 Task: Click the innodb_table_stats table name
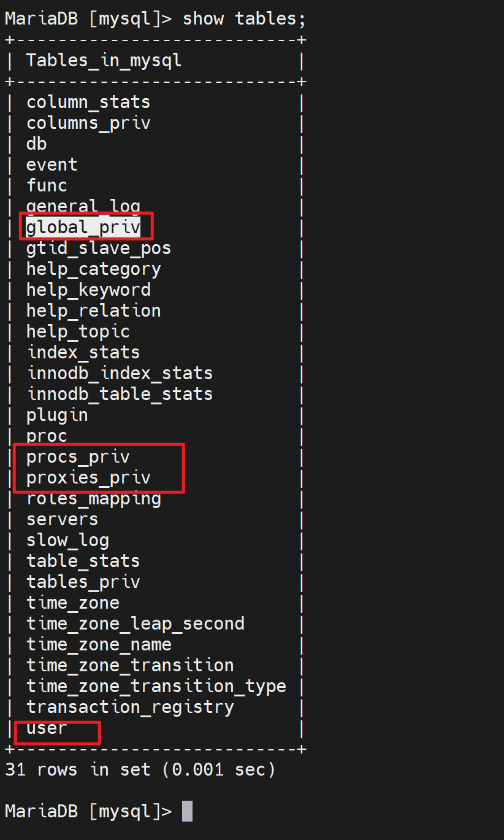pos(120,394)
